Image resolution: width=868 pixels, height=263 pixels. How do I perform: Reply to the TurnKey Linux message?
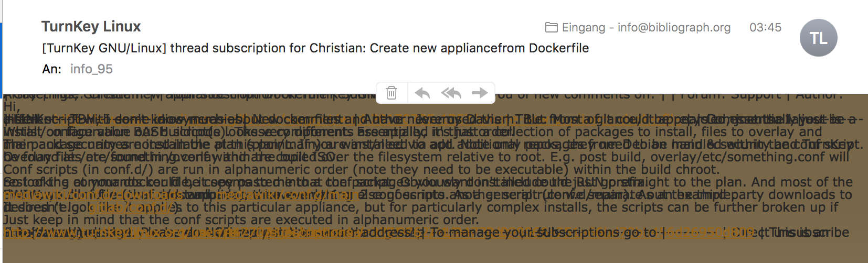[x=422, y=93]
